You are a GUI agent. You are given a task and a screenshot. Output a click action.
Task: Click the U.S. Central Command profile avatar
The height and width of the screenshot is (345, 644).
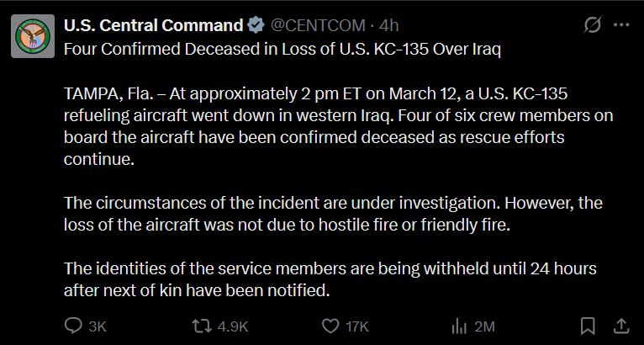tap(34, 35)
